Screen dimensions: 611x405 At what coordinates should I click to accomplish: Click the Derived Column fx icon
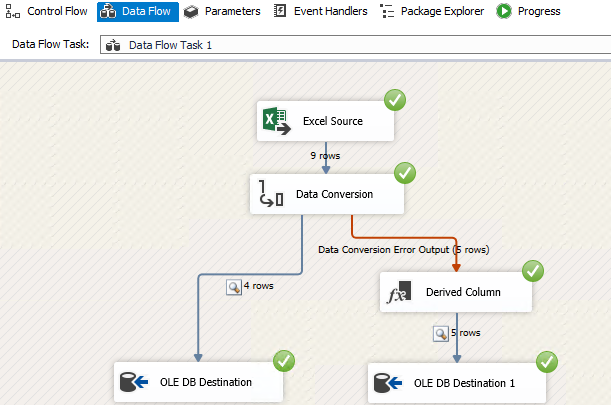tap(399, 292)
